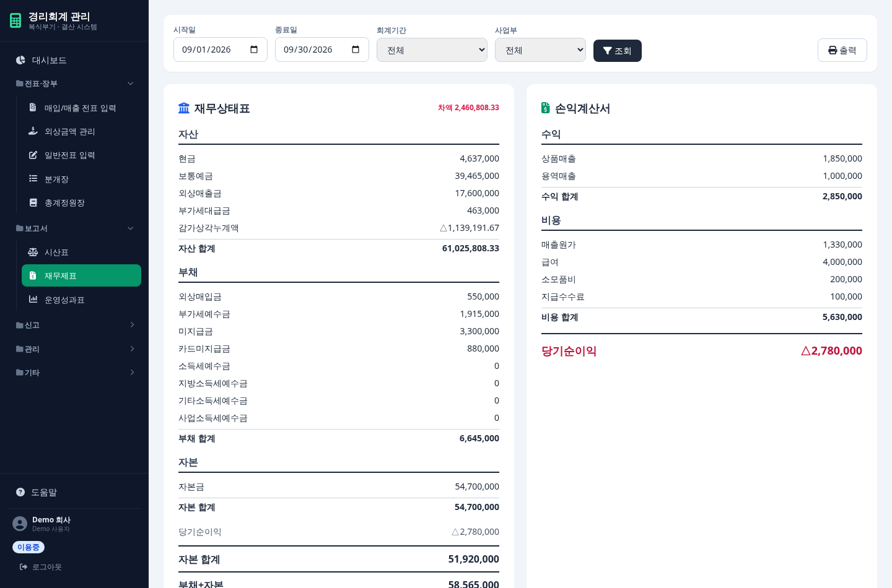Click the 손익계산서 invoice icon
Image resolution: width=892 pixels, height=588 pixels.
545,108
